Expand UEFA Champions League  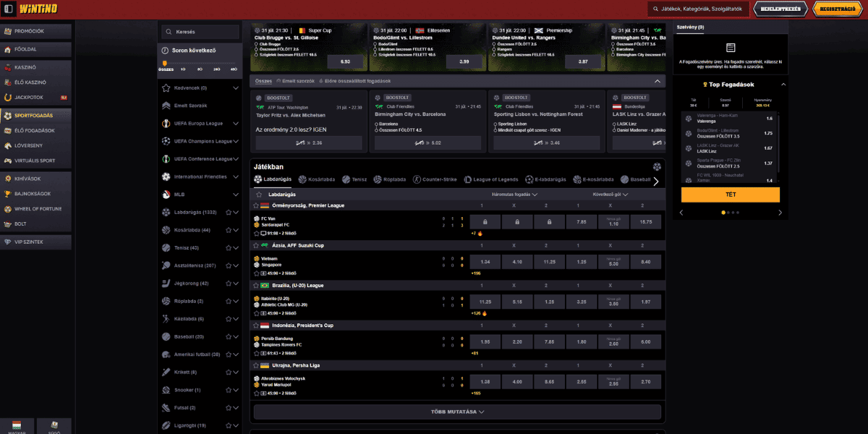click(236, 141)
